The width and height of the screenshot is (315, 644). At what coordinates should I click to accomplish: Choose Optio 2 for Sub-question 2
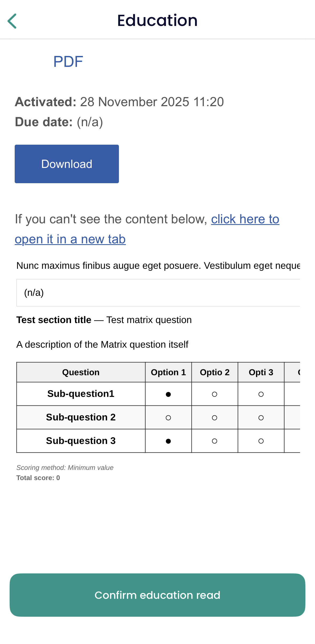[215, 418]
